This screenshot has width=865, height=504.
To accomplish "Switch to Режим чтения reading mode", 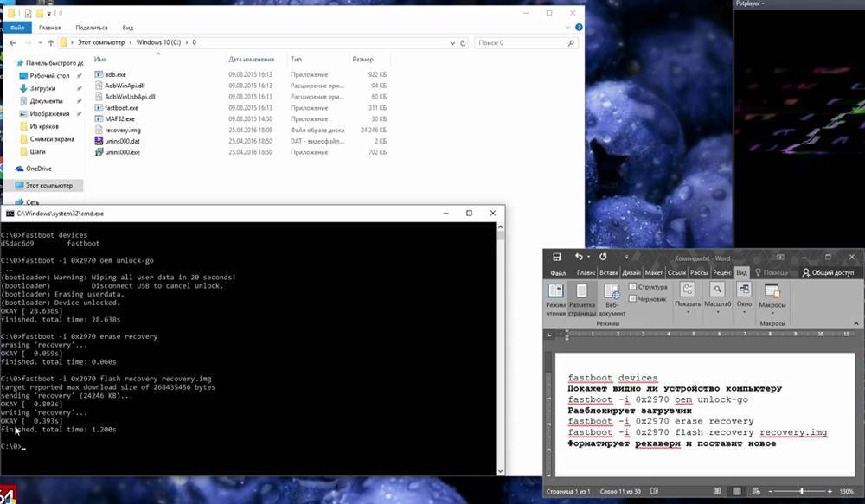I will pyautogui.click(x=554, y=298).
